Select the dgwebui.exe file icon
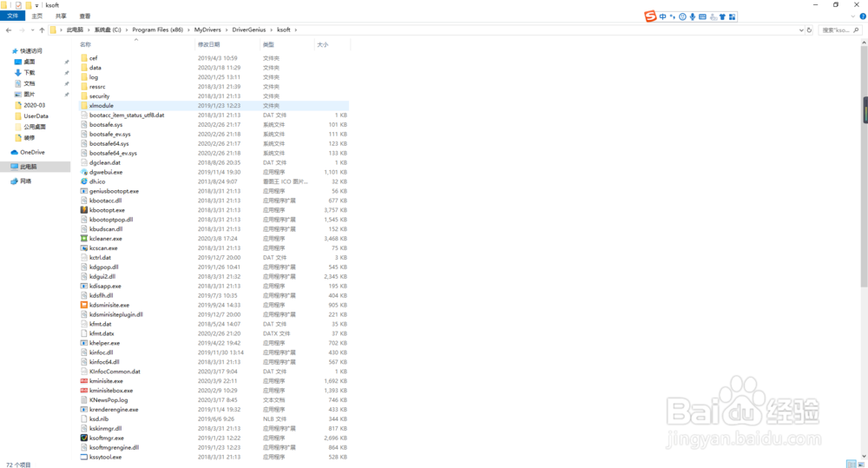Viewport: 868px width, 468px height. click(x=84, y=172)
